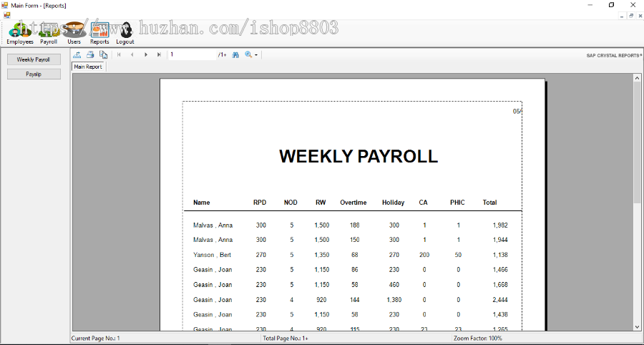
Task: Jump to the last report page
Action: pyautogui.click(x=159, y=54)
